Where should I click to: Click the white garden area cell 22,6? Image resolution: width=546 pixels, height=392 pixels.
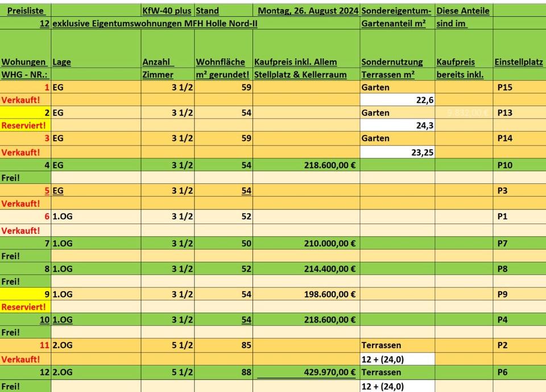click(x=398, y=100)
